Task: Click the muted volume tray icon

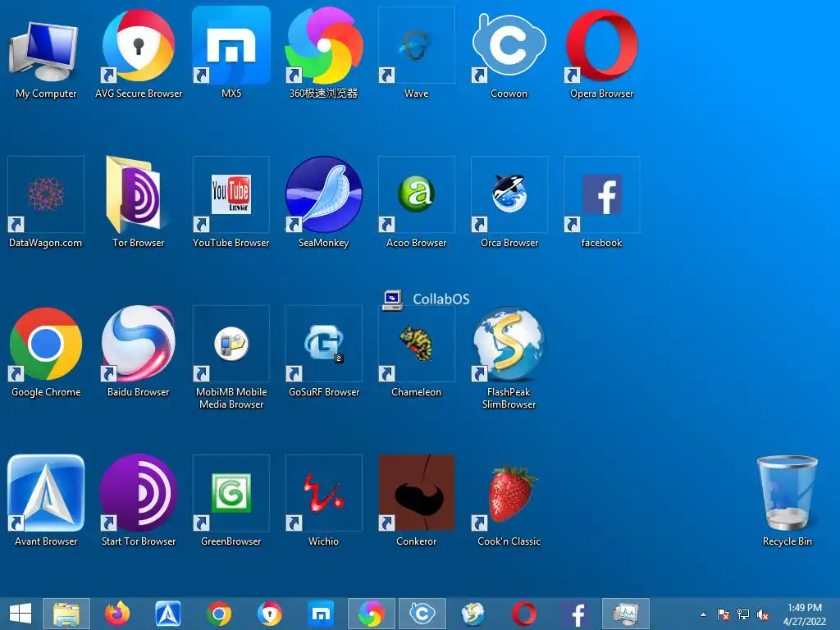Action: click(763, 614)
